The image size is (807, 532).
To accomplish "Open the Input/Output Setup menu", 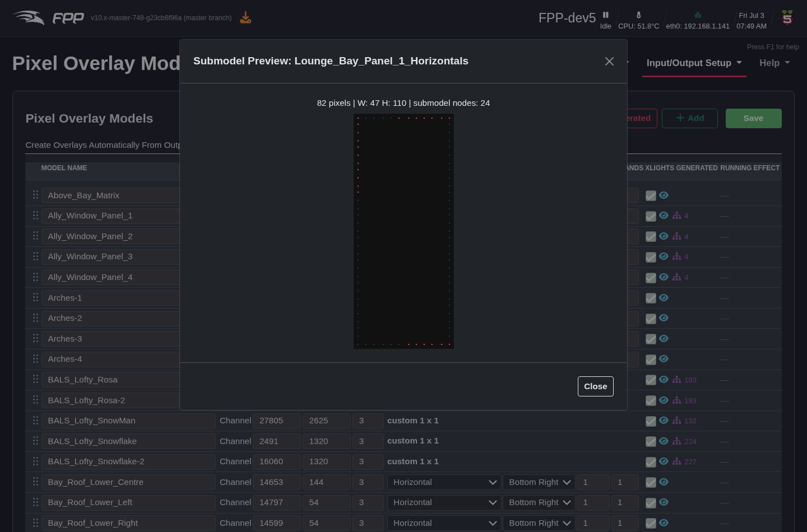I will (694, 63).
